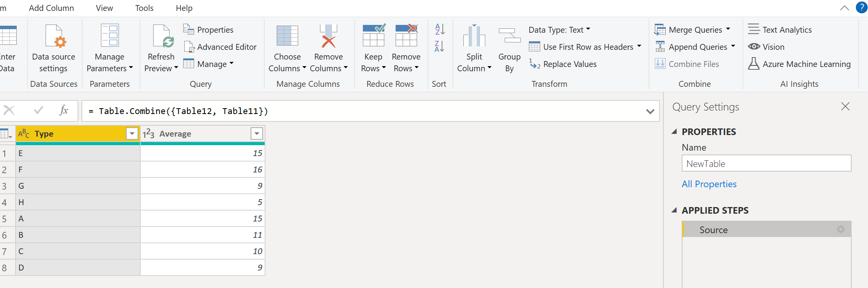Open the Help tab
Image resolution: width=868 pixels, height=288 pixels.
184,8
